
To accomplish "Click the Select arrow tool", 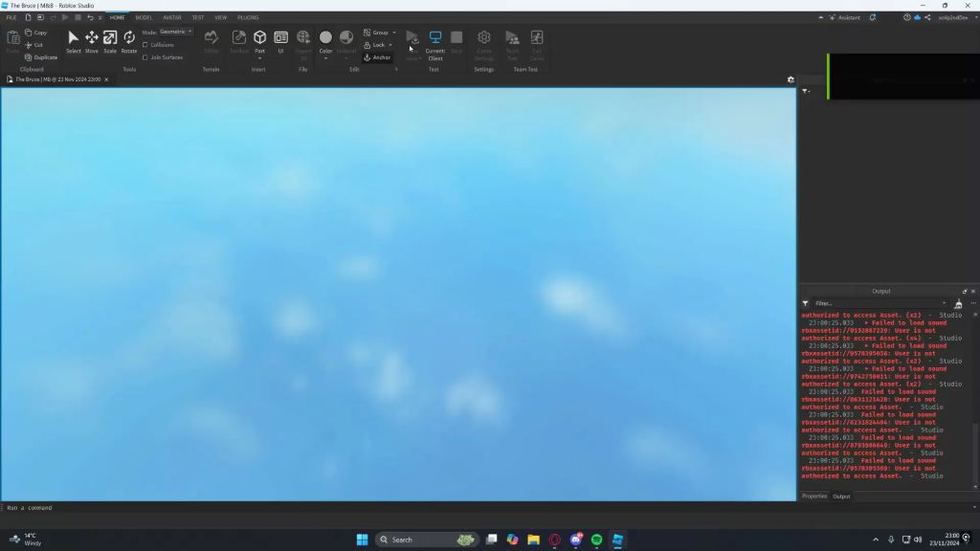I will 73,42.
